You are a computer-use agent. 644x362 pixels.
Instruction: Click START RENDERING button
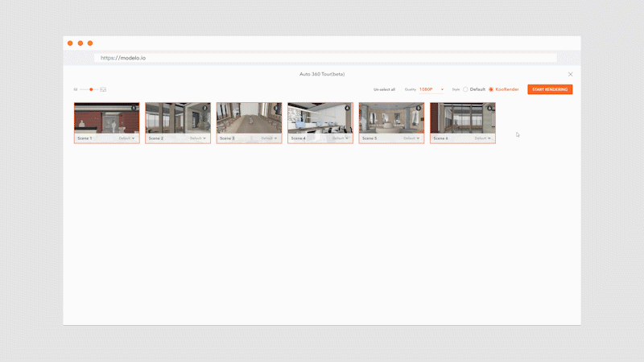550,89
